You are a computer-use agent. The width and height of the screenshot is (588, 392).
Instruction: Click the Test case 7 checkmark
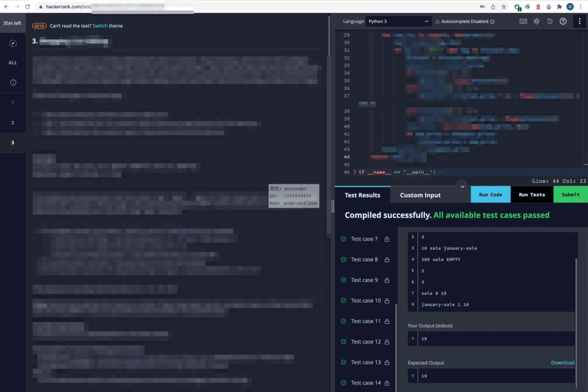coord(342,239)
